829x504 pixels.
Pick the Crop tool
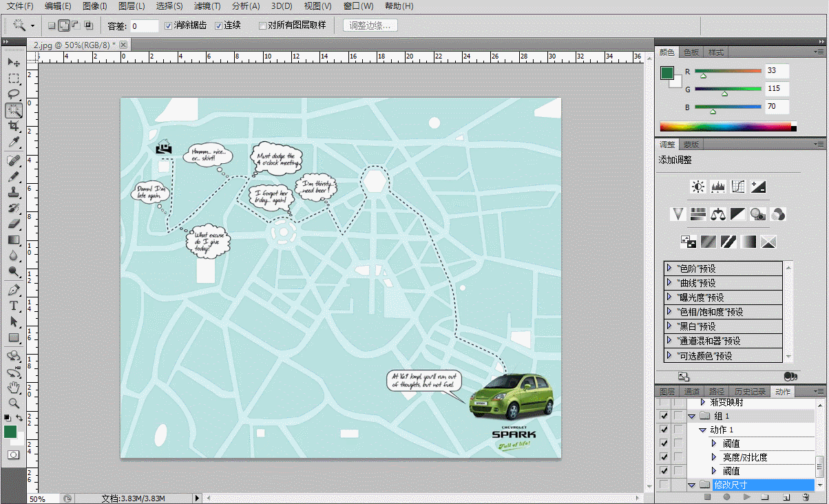14,127
